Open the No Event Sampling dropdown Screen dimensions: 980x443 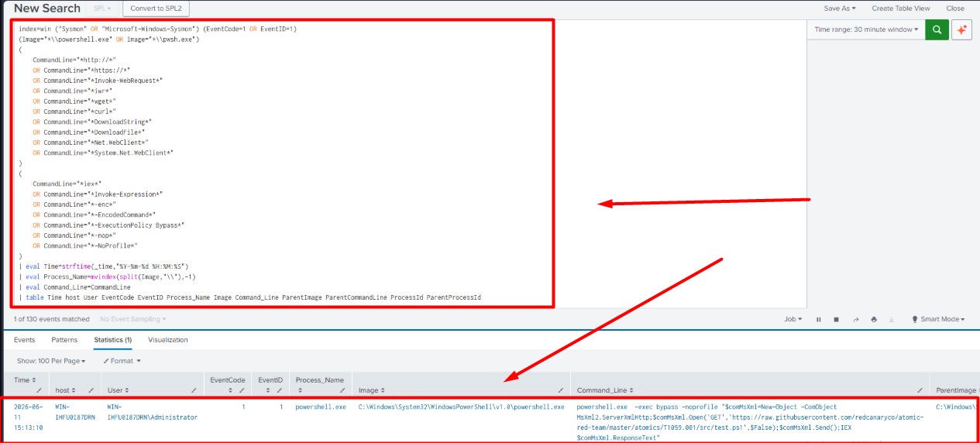tap(132, 319)
